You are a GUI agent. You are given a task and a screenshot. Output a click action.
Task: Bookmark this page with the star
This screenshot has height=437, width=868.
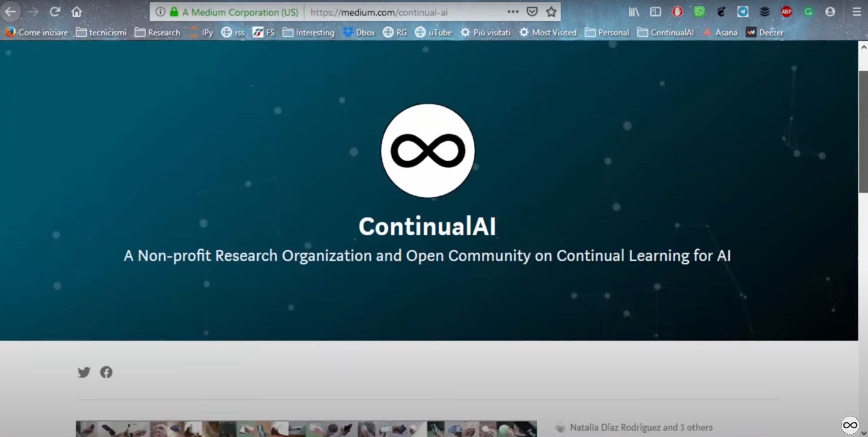point(552,12)
